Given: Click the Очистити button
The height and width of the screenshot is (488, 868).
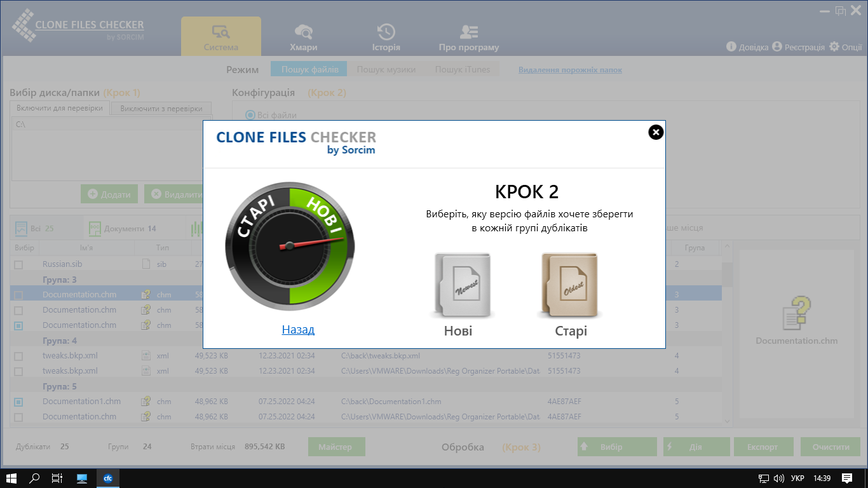Looking at the screenshot, I should point(831,447).
